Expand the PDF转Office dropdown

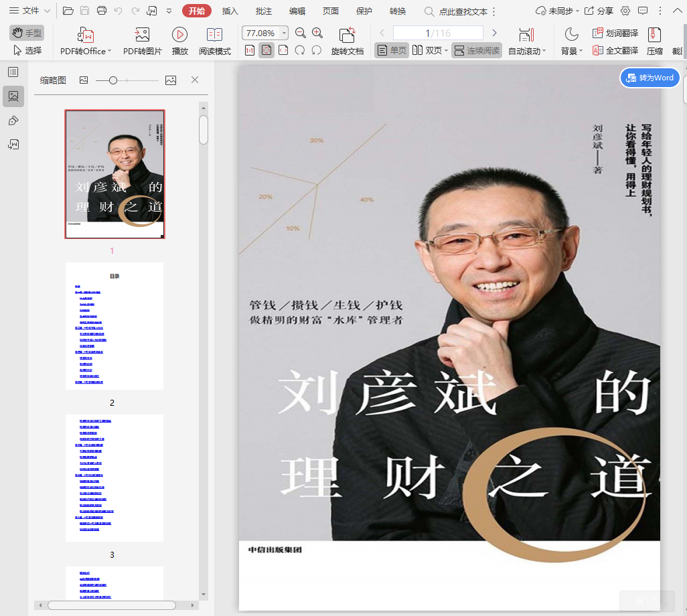pyautogui.click(x=110, y=51)
